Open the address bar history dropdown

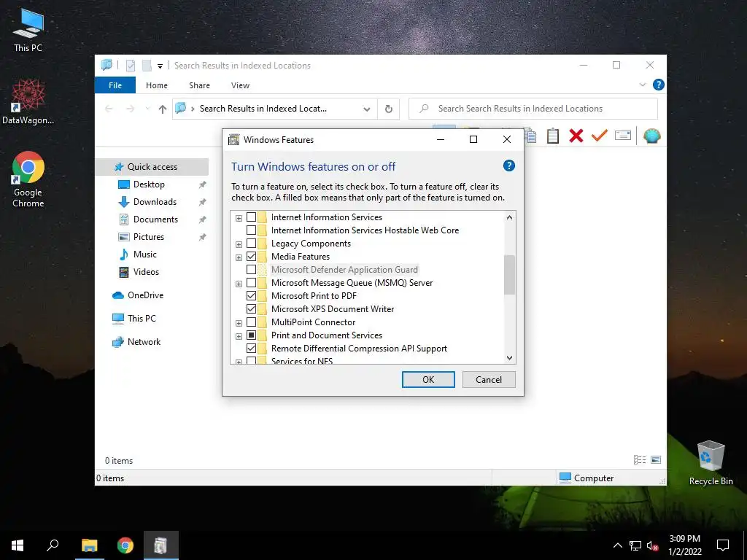point(367,109)
